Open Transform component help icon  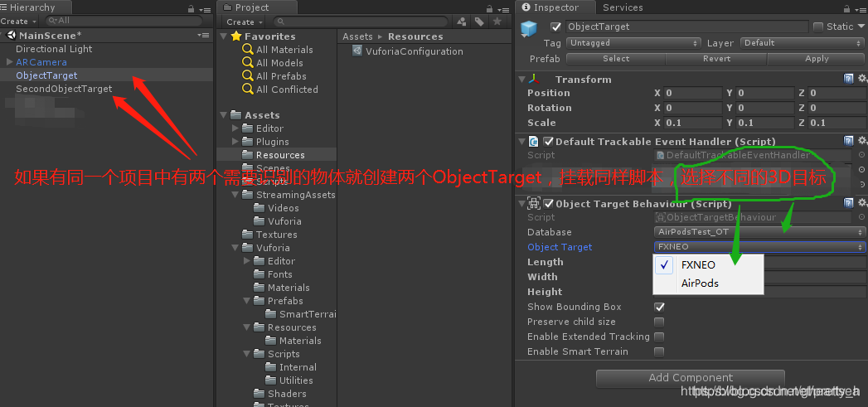point(849,80)
